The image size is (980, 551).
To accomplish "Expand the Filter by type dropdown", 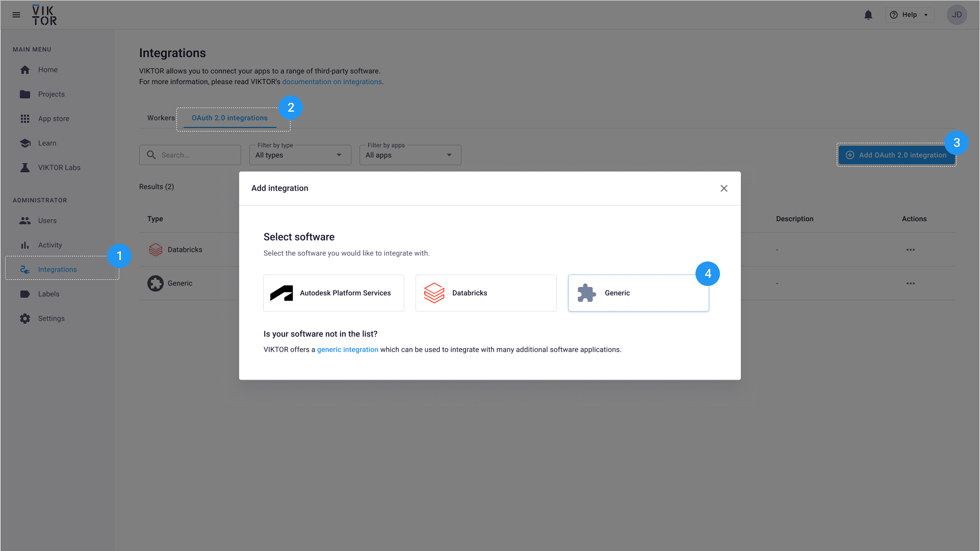I will 300,155.
